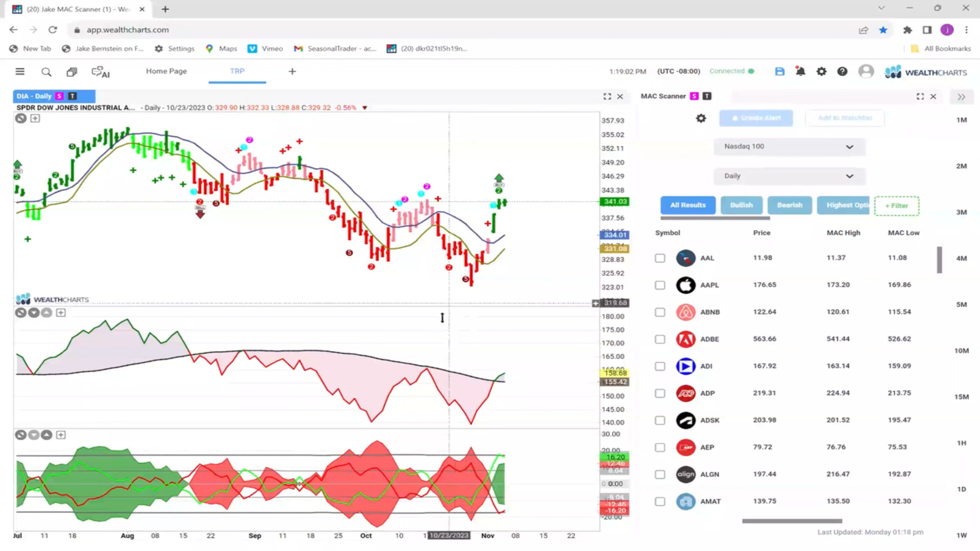980x551 pixels.
Task: Add indicator to the middle pane
Action: pyautogui.click(x=61, y=313)
